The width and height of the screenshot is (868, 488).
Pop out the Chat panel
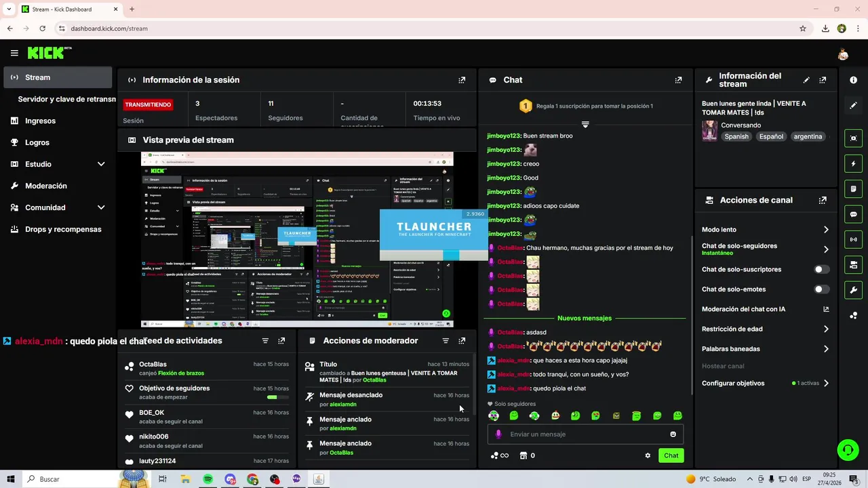(x=678, y=80)
